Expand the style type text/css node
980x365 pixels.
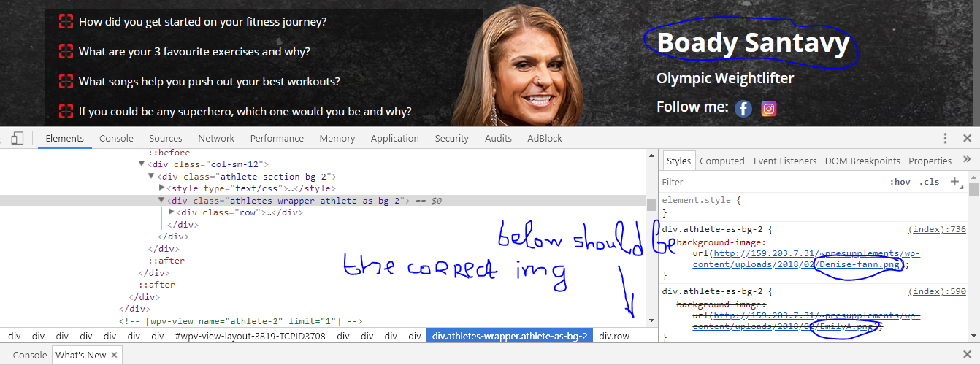coord(162,188)
